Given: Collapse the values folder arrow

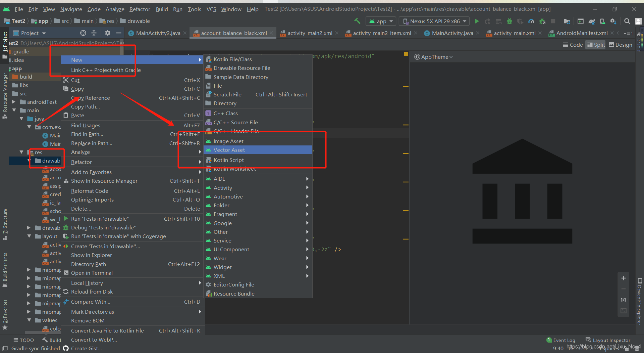Looking at the screenshot, I should click(x=29, y=320).
